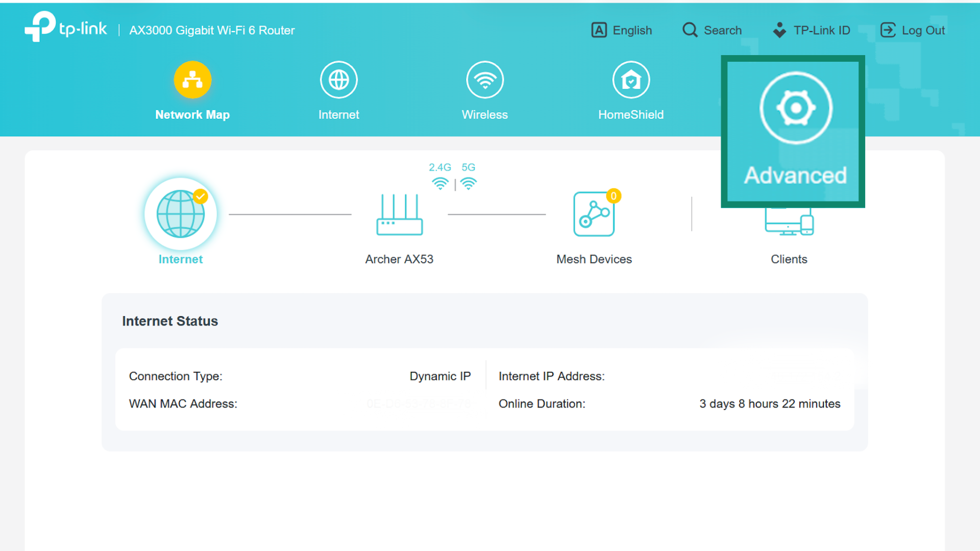Log out of the router interface
980x551 pixels.
coord(913,30)
